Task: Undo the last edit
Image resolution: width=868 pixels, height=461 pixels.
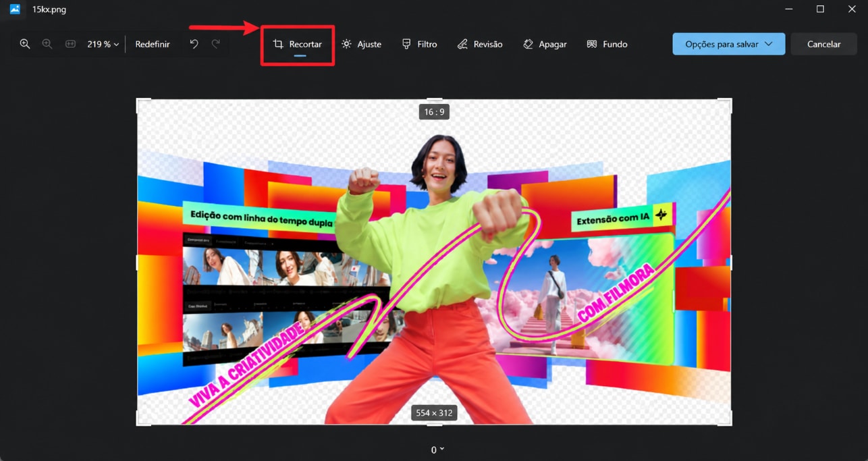Action: coord(194,44)
